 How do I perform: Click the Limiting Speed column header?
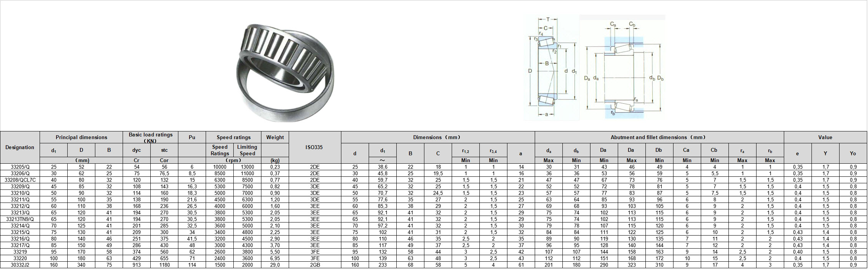coord(247,150)
